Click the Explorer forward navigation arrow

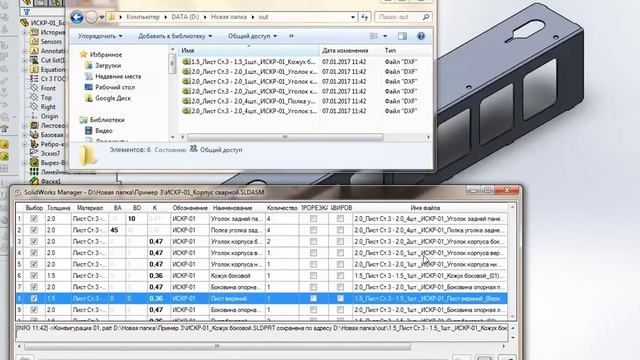click(91, 17)
